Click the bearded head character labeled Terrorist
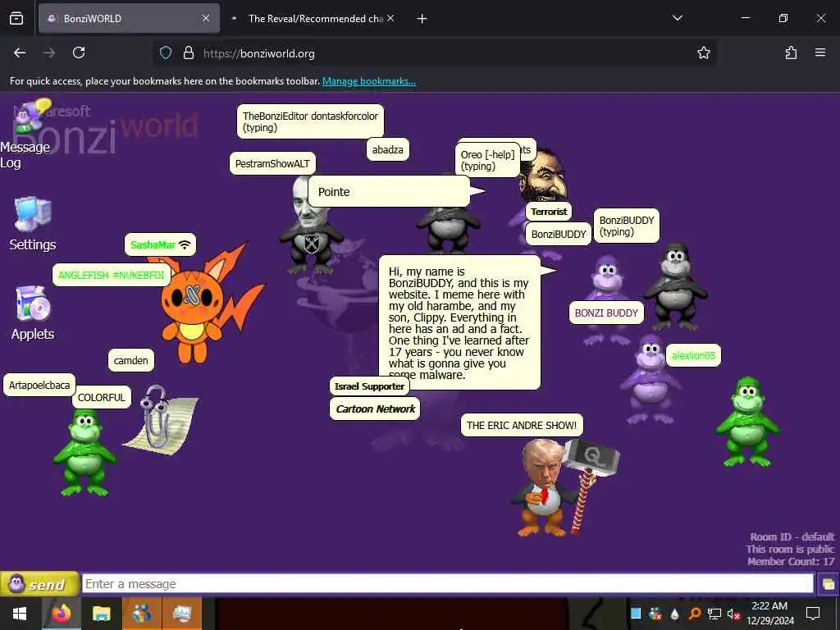The width and height of the screenshot is (840, 630). 543,176
